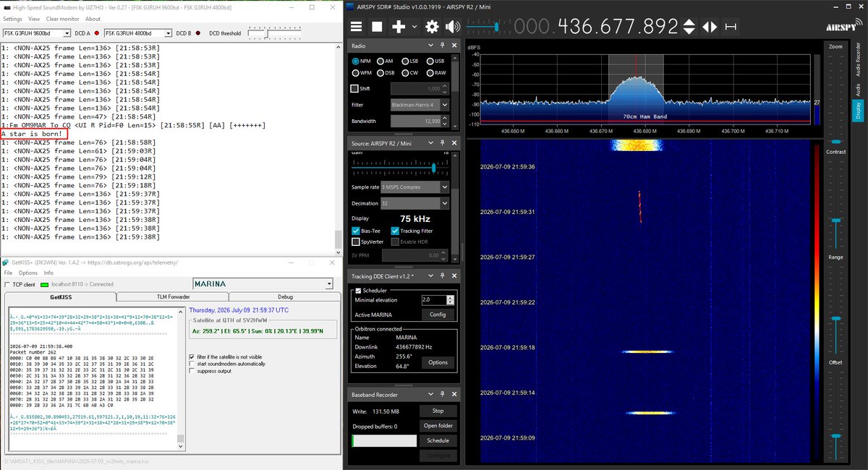Open channel B modem dropdown (FSK G3RUH 4800bd)
The height and width of the screenshot is (470, 868).
point(137,33)
